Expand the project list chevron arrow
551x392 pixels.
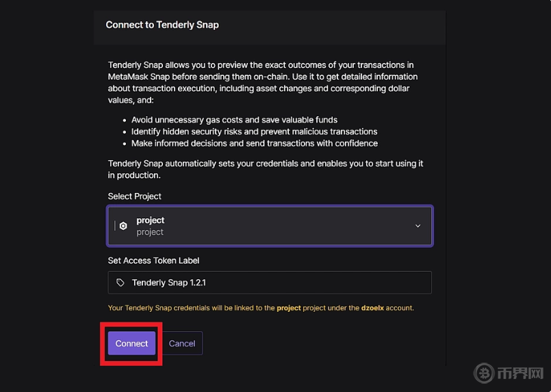tap(418, 226)
